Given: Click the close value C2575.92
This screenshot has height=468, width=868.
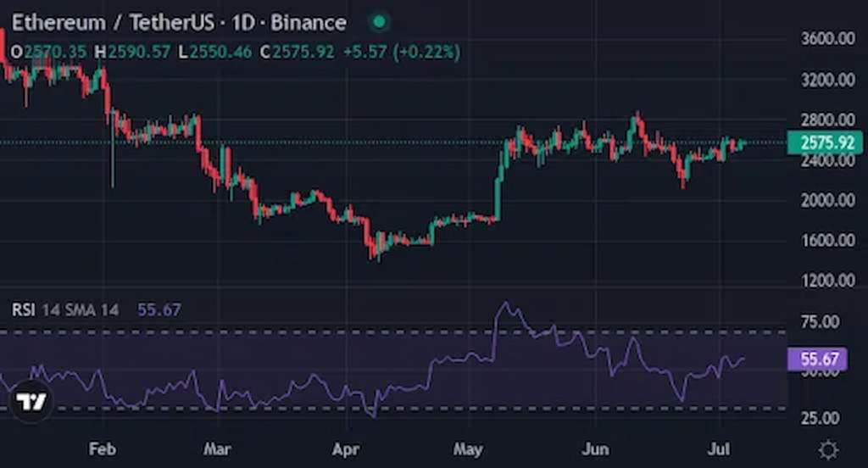Looking at the screenshot, I should click(298, 52).
